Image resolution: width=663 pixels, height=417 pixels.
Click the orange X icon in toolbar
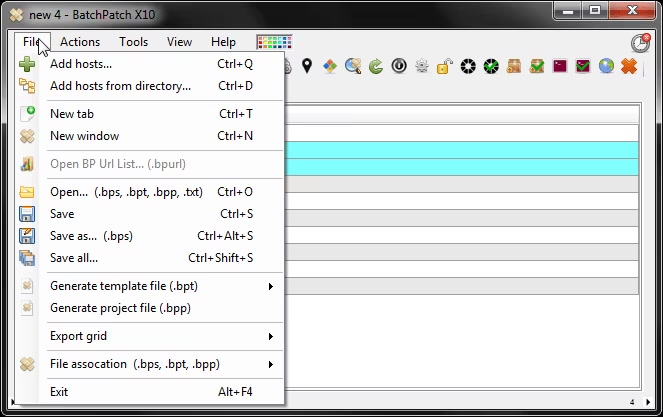(629, 66)
